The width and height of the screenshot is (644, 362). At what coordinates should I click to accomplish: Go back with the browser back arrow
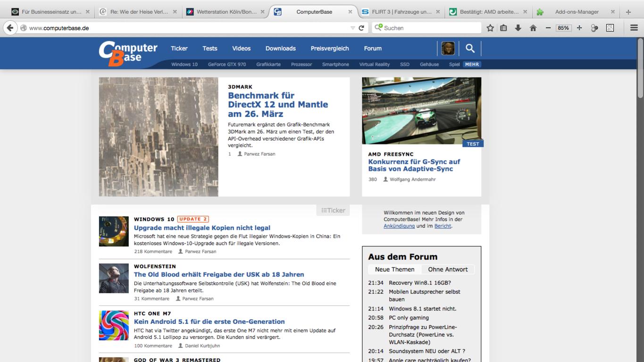[x=9, y=28]
